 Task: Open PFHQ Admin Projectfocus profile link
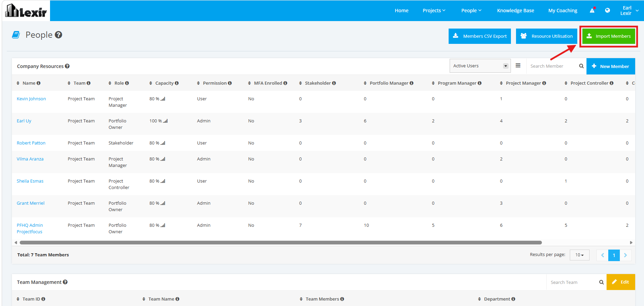(x=30, y=228)
